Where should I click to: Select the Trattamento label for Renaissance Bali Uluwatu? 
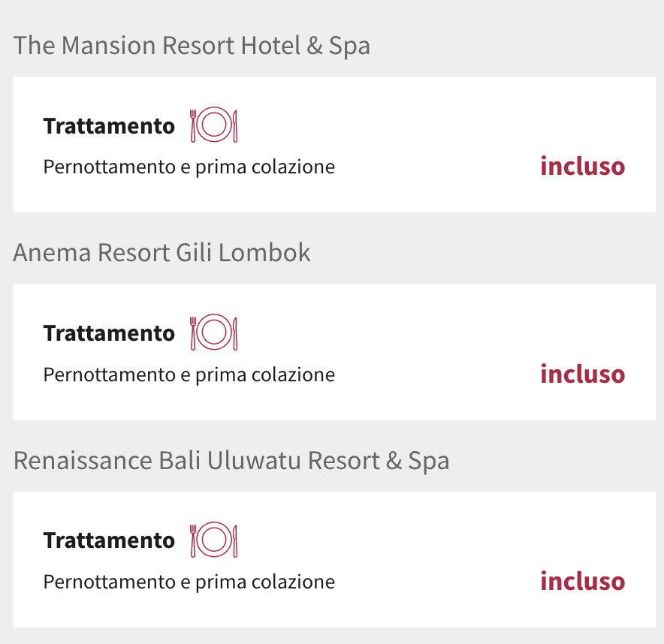(109, 540)
